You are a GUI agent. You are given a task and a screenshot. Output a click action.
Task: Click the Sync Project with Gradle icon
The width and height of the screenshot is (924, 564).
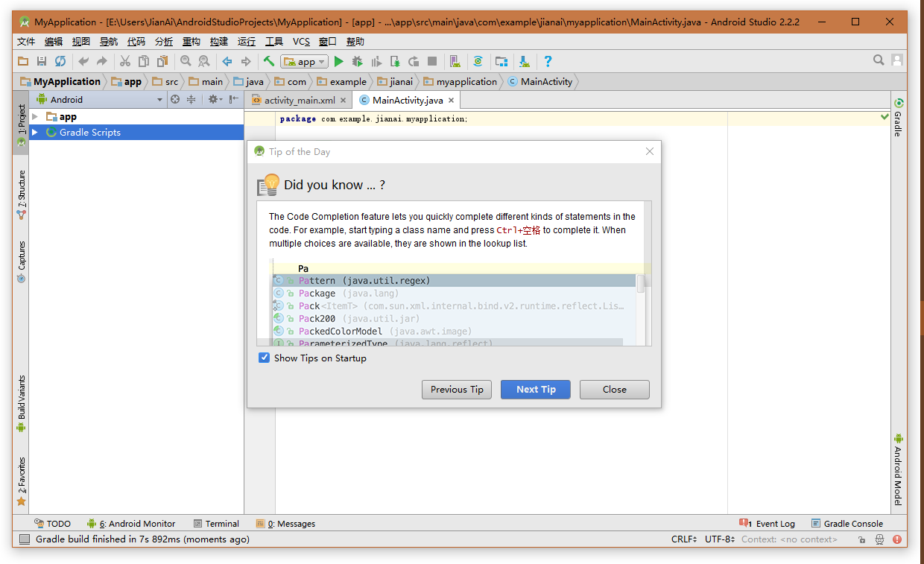coord(478,61)
